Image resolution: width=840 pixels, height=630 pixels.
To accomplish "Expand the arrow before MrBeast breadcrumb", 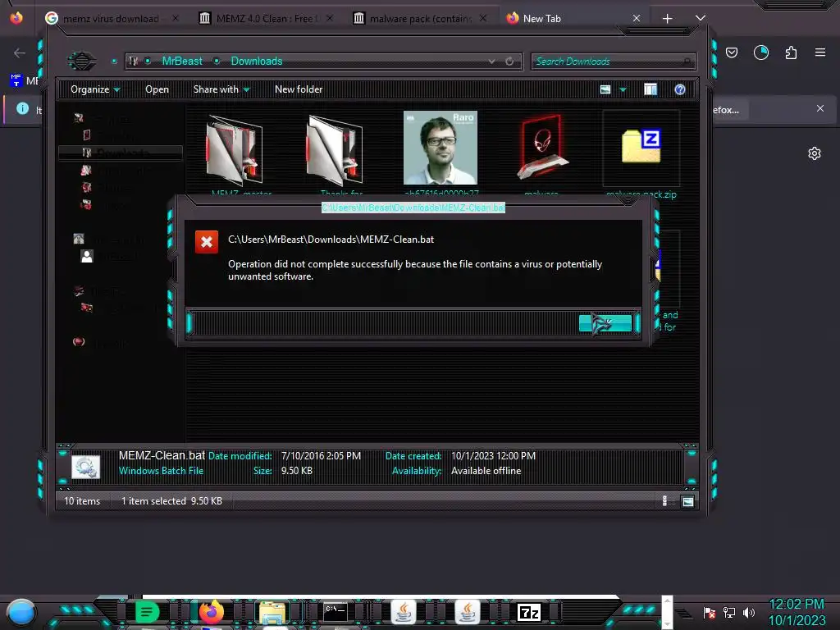I will [x=148, y=61].
